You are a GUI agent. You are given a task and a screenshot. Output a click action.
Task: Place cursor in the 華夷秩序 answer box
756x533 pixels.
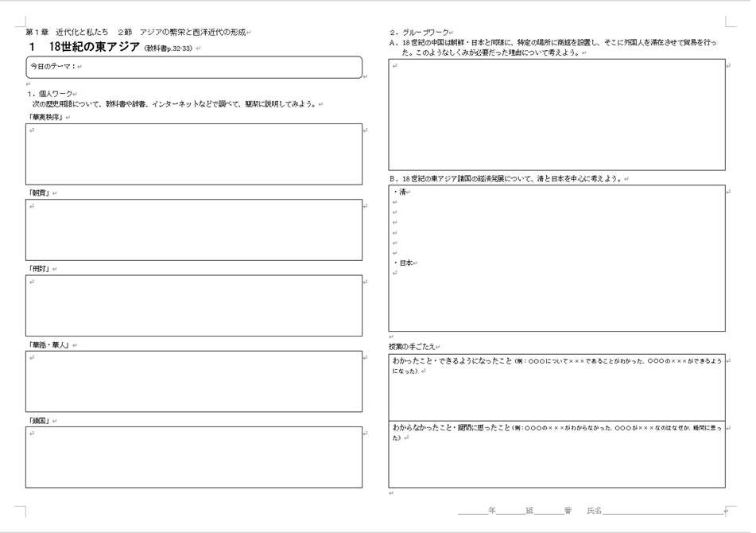[x=194, y=154]
